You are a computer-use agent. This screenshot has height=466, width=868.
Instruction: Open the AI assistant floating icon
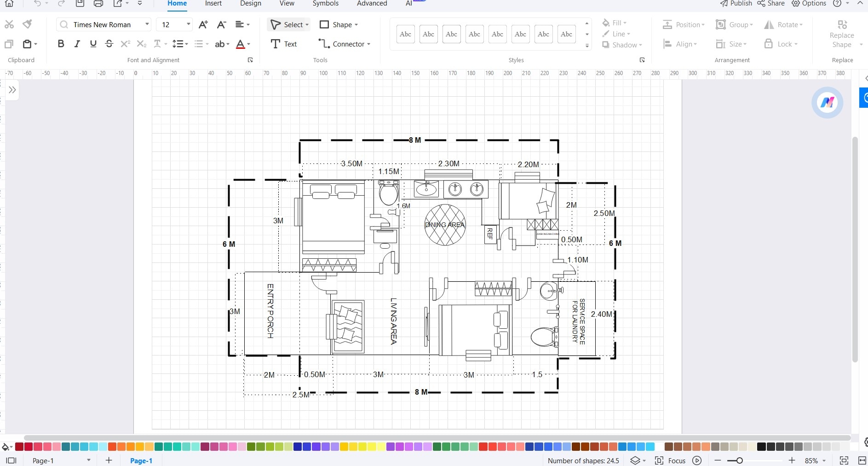tap(827, 102)
